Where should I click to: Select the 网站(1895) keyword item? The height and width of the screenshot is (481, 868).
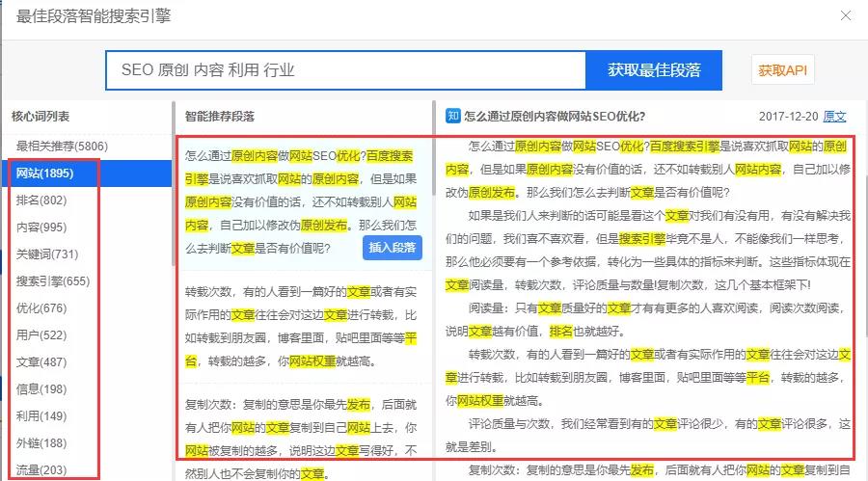[45, 174]
